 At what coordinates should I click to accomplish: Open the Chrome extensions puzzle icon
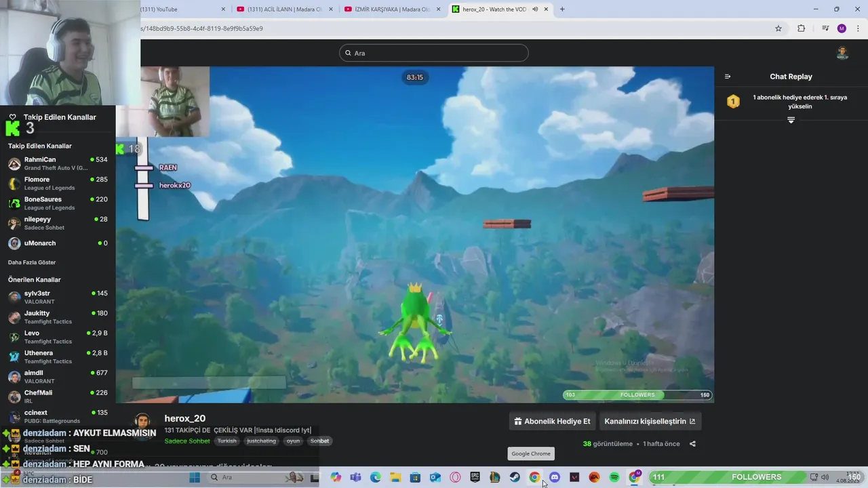801,28
